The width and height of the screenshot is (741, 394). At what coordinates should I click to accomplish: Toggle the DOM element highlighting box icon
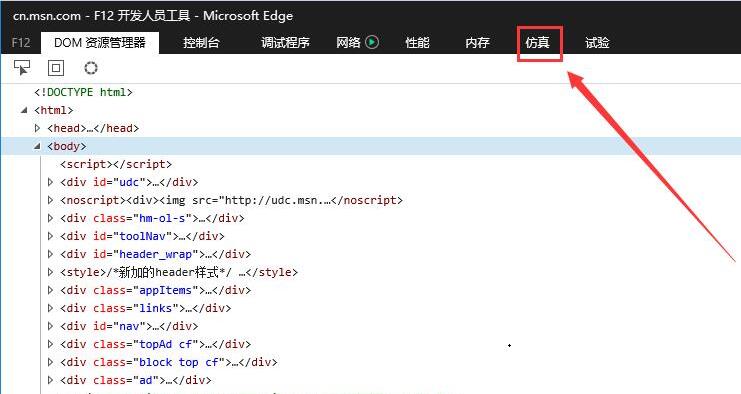click(56, 68)
